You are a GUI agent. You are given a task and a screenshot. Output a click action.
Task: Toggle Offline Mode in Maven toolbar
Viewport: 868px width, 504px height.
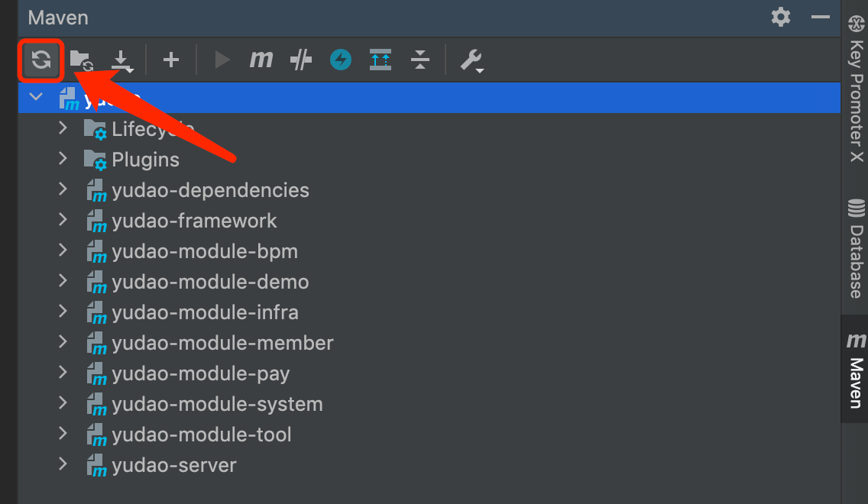tap(301, 60)
